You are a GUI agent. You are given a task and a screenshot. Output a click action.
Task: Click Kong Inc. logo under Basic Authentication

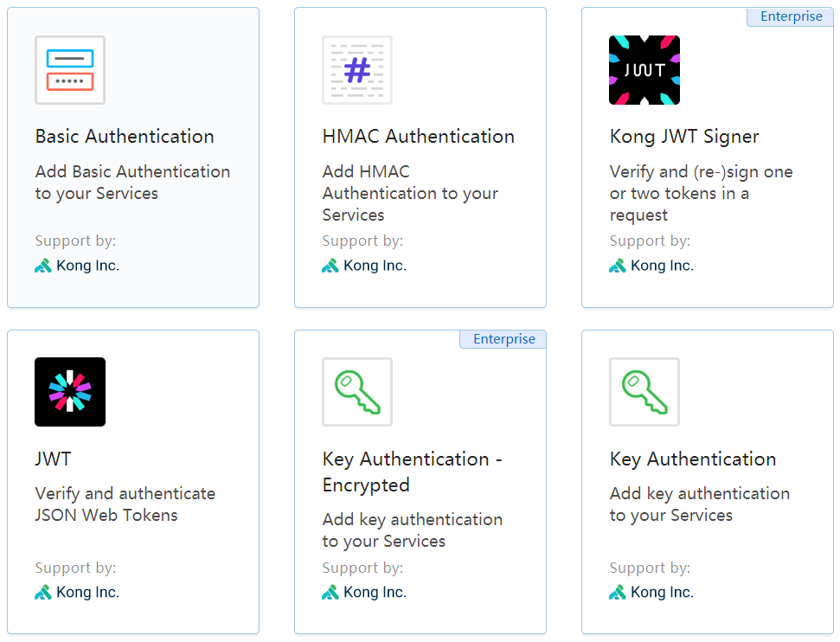tap(43, 266)
